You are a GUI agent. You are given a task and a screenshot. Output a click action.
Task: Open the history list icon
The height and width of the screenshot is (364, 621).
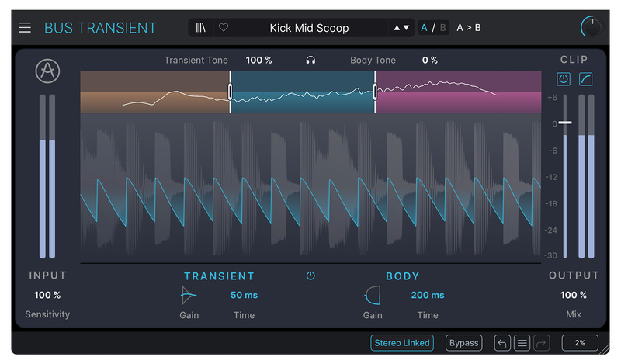click(x=522, y=343)
